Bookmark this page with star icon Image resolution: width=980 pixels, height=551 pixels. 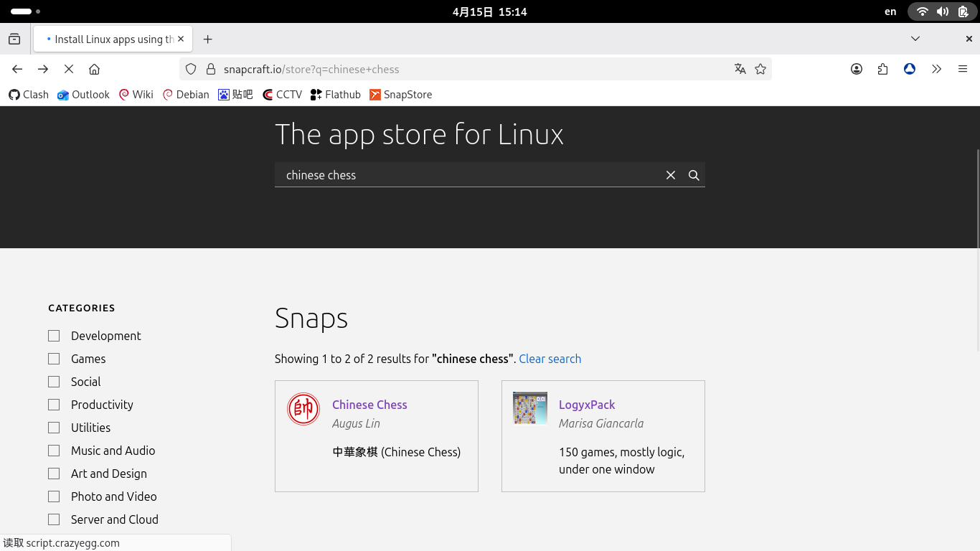760,69
